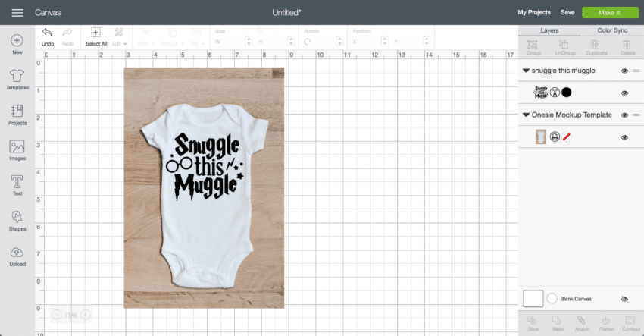Collapse the Onesie Mockup Template group

526,115
